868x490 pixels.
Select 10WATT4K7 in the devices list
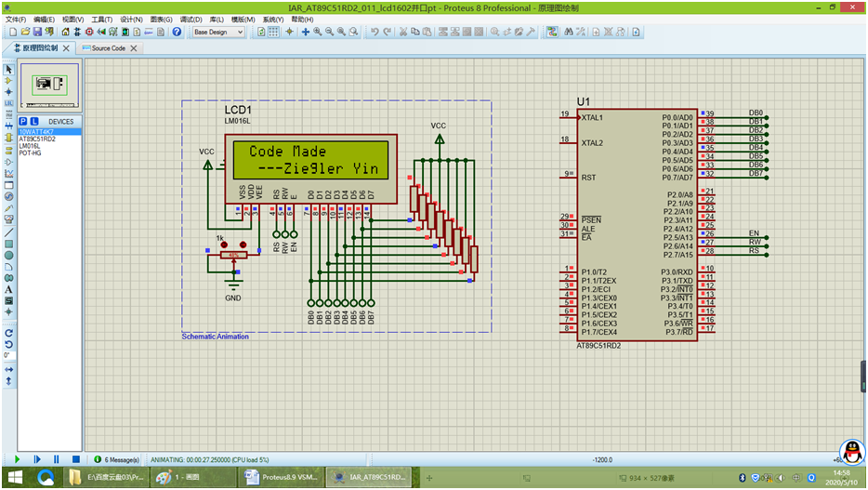(x=50, y=132)
